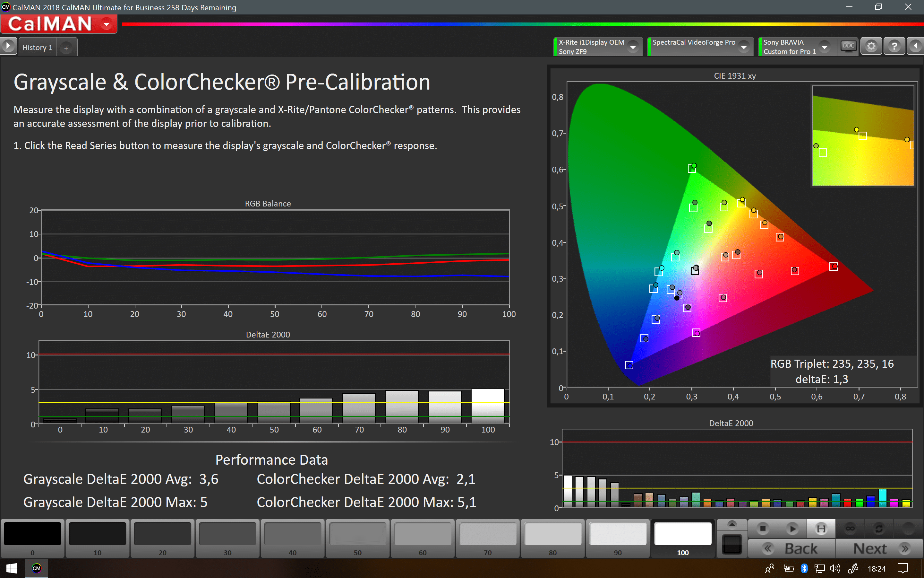The image size is (924, 578).
Task: Go to Next workflow step
Action: [x=880, y=548]
